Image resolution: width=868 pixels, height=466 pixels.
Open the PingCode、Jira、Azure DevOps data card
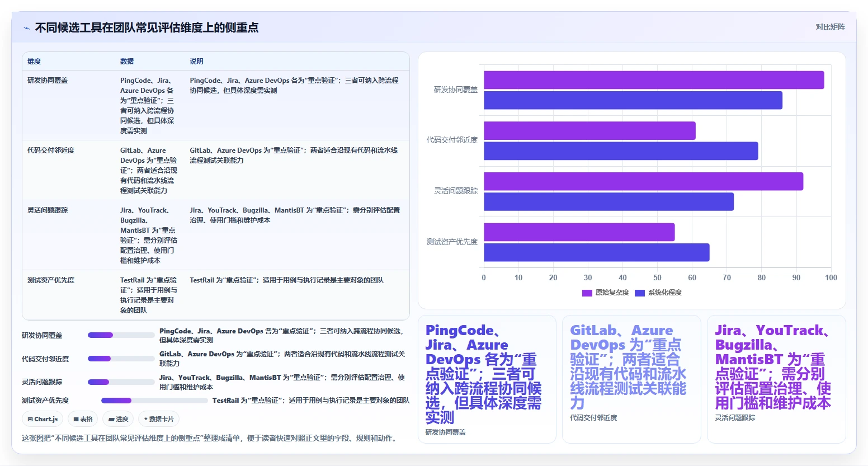coord(487,379)
